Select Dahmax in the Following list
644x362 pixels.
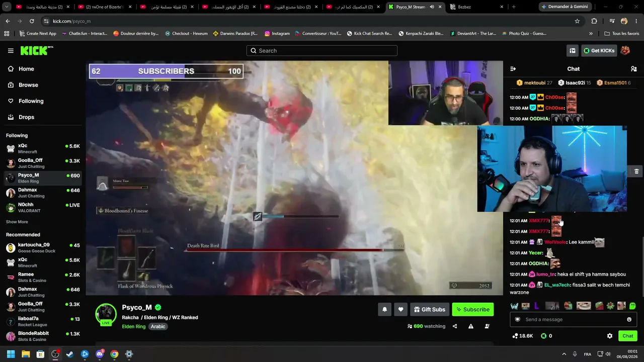pos(43,193)
